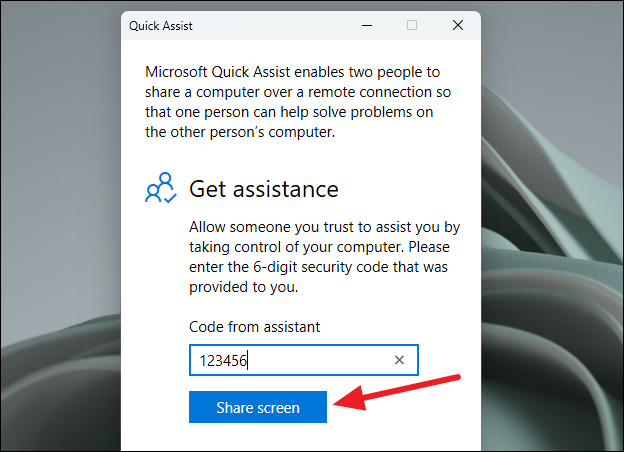The width and height of the screenshot is (624, 452).
Task: Click the Microsoft Quick Assist intro paragraph
Action: pyautogui.click(x=298, y=102)
